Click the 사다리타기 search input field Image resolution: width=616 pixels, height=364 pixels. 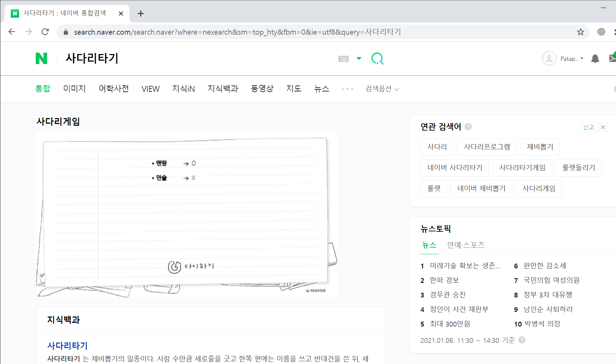pyautogui.click(x=198, y=58)
